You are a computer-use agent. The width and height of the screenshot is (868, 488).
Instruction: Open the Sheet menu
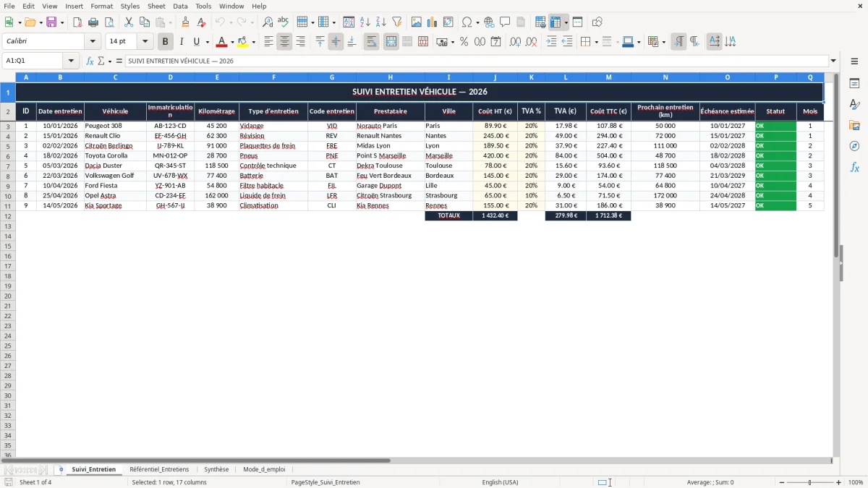tap(156, 6)
